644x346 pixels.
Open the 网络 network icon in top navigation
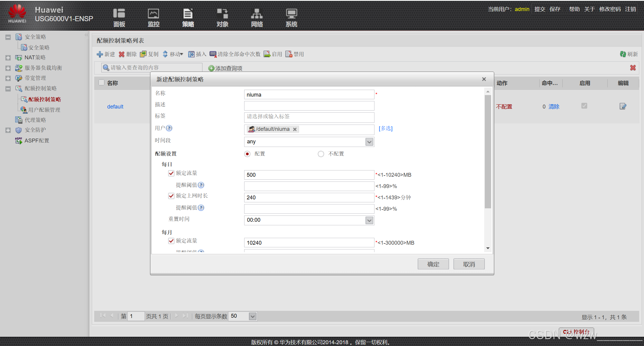pyautogui.click(x=256, y=14)
